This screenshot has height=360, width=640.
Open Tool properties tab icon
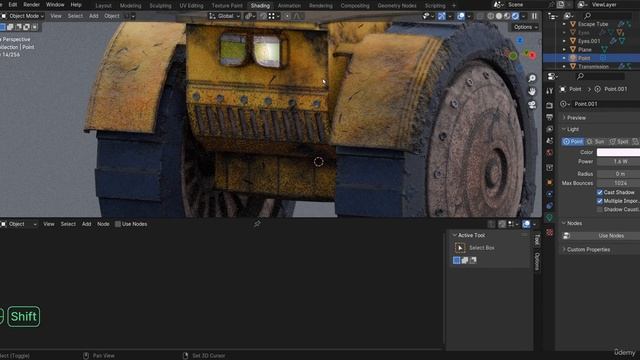click(549, 91)
